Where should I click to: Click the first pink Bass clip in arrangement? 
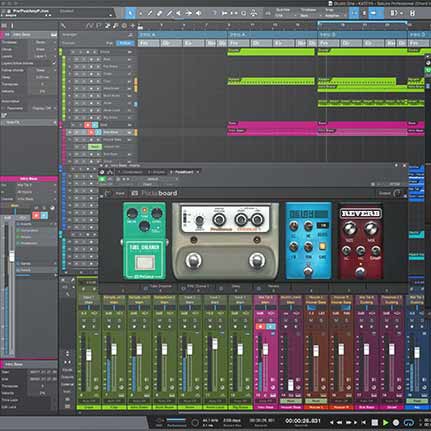272,124
